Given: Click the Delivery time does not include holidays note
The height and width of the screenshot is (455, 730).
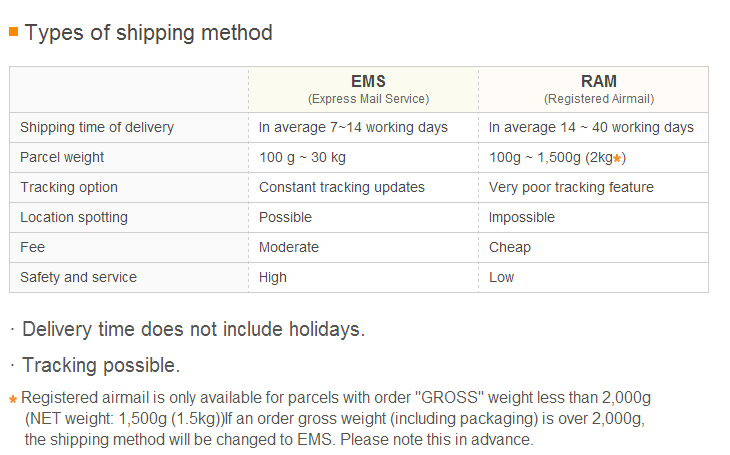Looking at the screenshot, I should [193, 330].
